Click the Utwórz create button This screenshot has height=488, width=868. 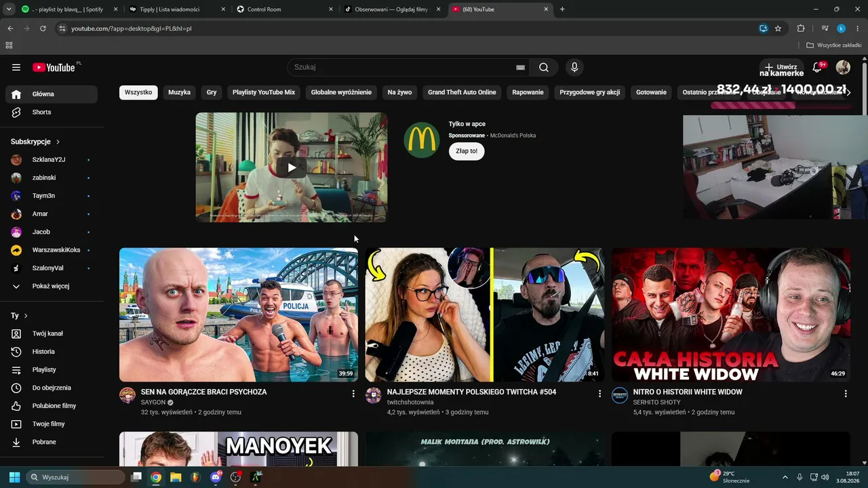tap(781, 67)
